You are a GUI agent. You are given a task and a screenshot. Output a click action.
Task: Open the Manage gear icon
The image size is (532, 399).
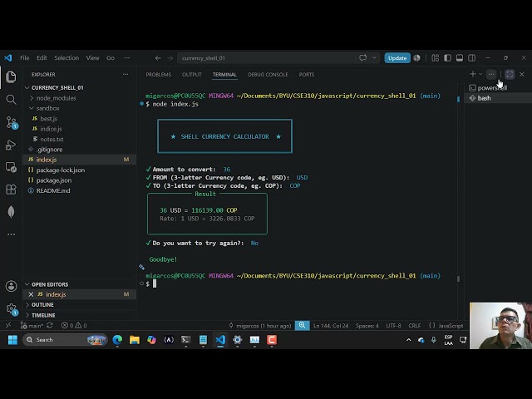pos(11,308)
